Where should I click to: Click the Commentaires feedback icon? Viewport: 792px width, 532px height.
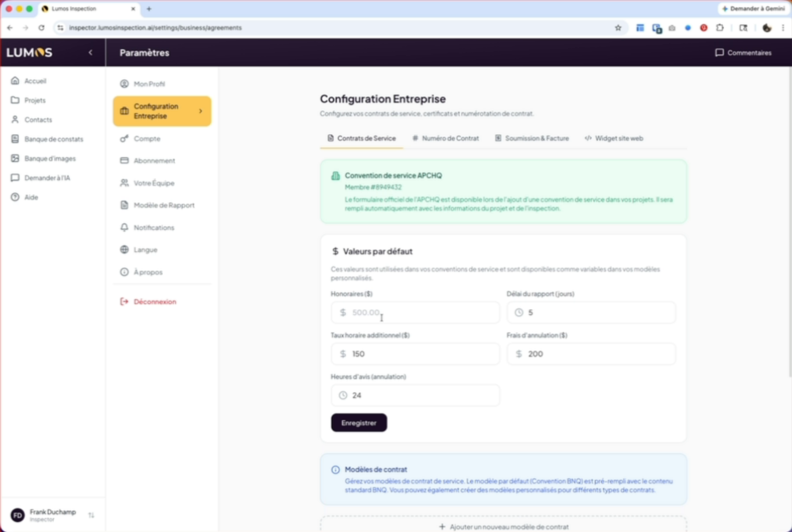click(719, 53)
